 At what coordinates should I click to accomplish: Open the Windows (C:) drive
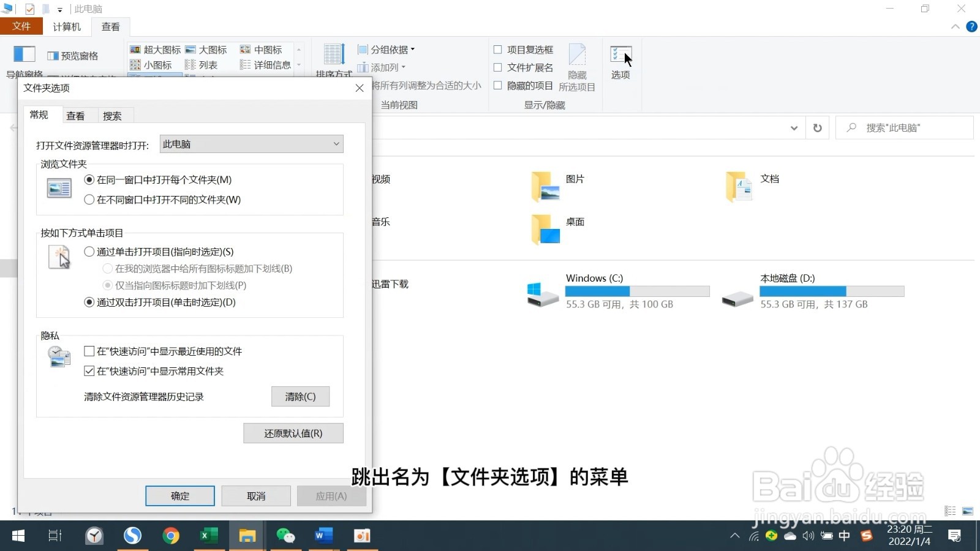tap(618, 291)
